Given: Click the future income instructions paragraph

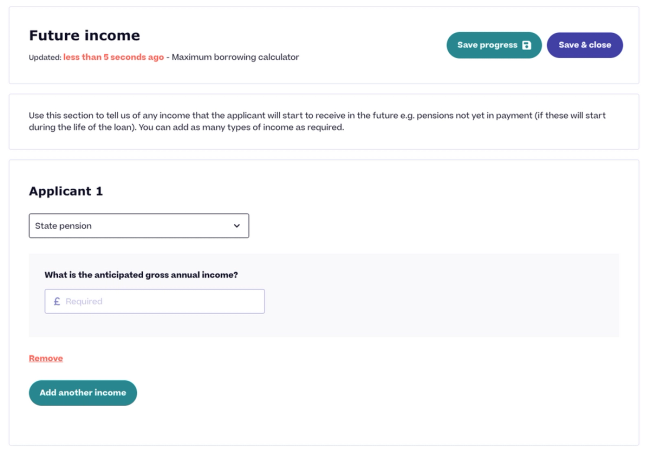Looking at the screenshot, I should click(x=317, y=121).
